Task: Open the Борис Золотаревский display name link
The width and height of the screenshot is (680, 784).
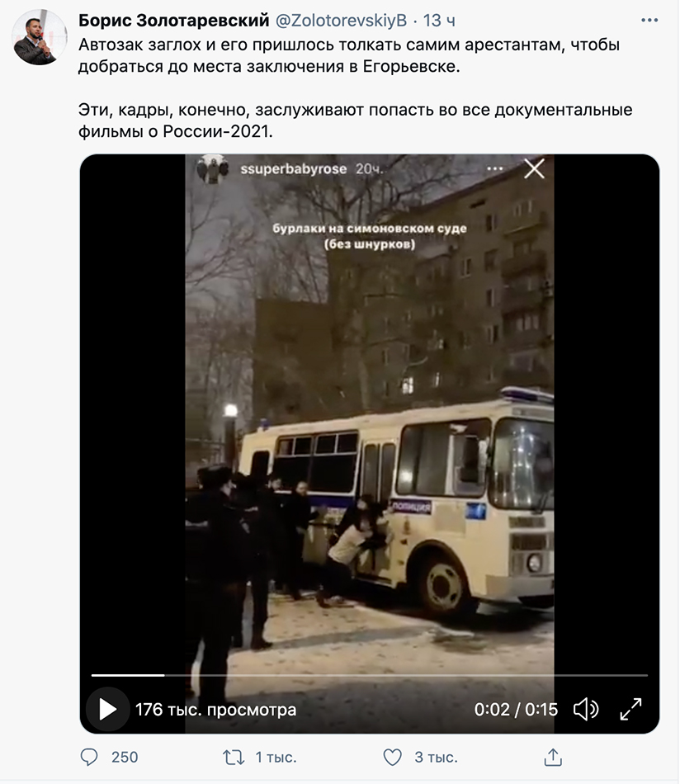Action: [x=174, y=21]
